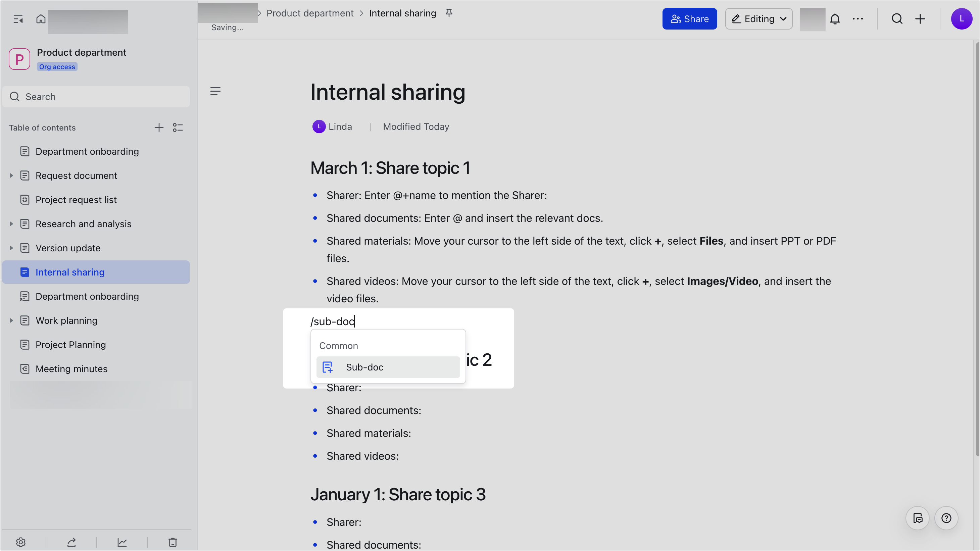Open the statistics chart icon
The image size is (980, 551).
pyautogui.click(x=122, y=542)
